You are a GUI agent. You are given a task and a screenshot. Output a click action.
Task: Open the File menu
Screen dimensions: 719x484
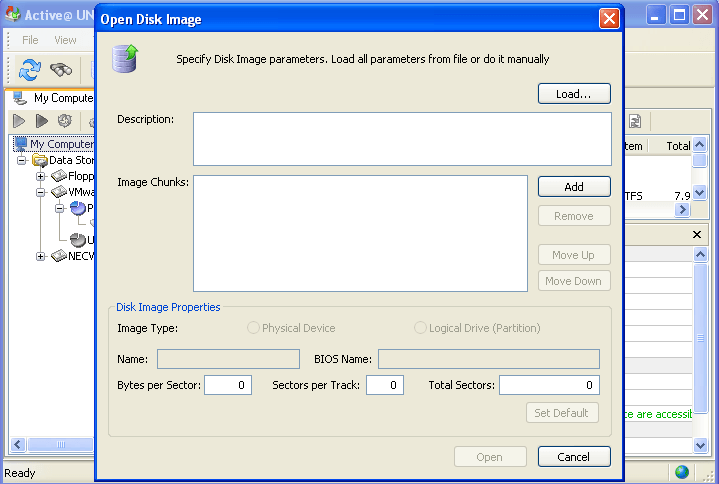(x=30, y=40)
